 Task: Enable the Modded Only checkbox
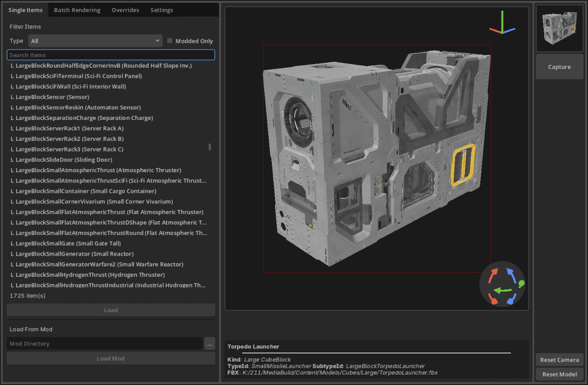(x=170, y=41)
